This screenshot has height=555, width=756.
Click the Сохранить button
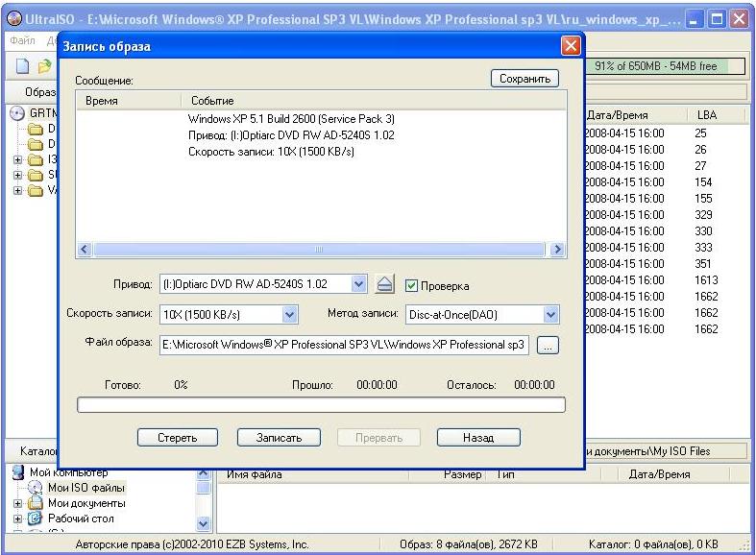[524, 79]
